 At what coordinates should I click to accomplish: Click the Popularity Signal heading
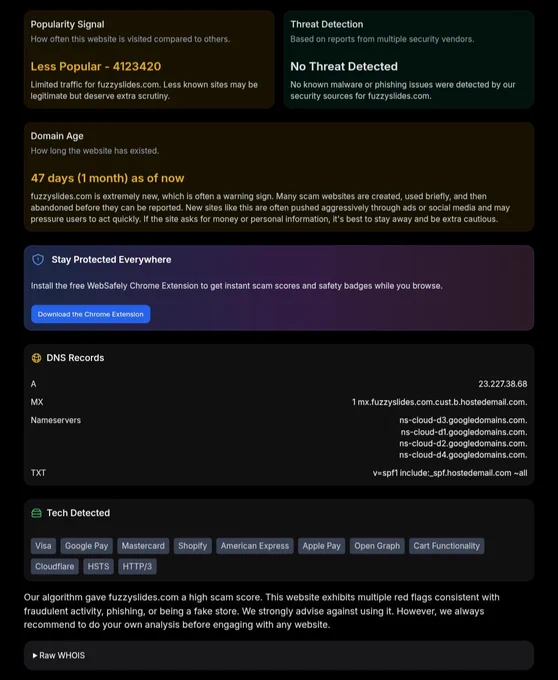point(67,24)
